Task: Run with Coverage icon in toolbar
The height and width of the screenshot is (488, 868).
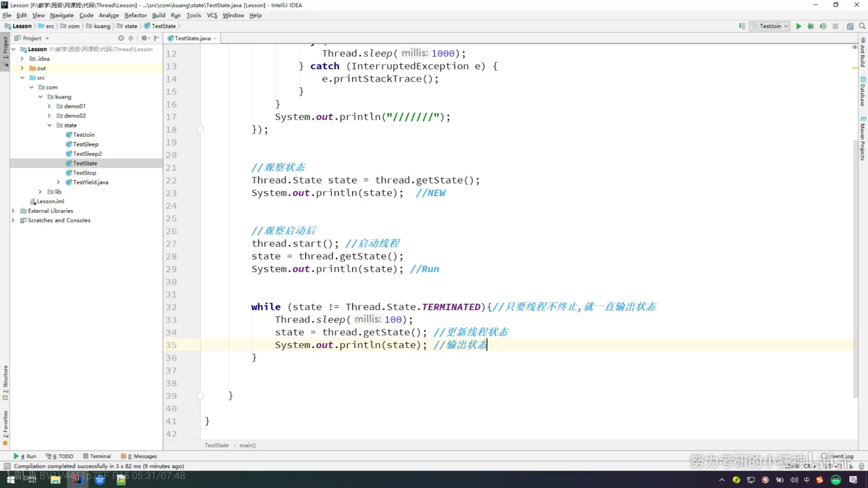Action: point(823,26)
